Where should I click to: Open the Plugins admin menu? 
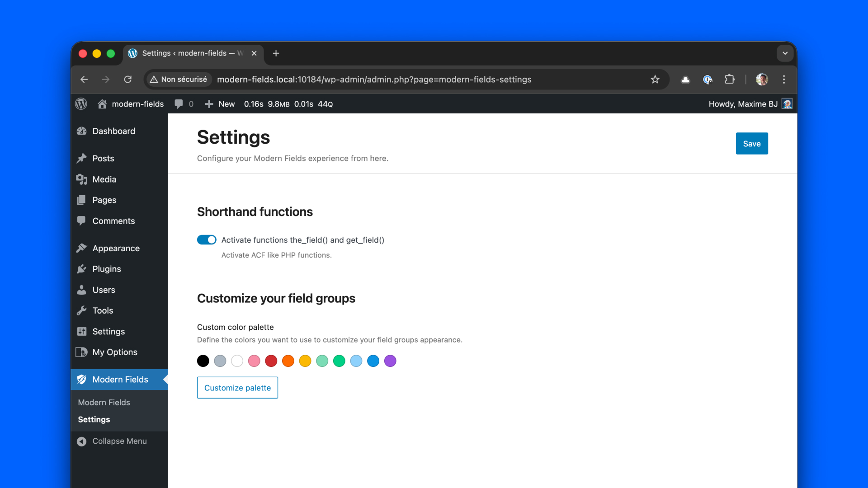pos(107,269)
